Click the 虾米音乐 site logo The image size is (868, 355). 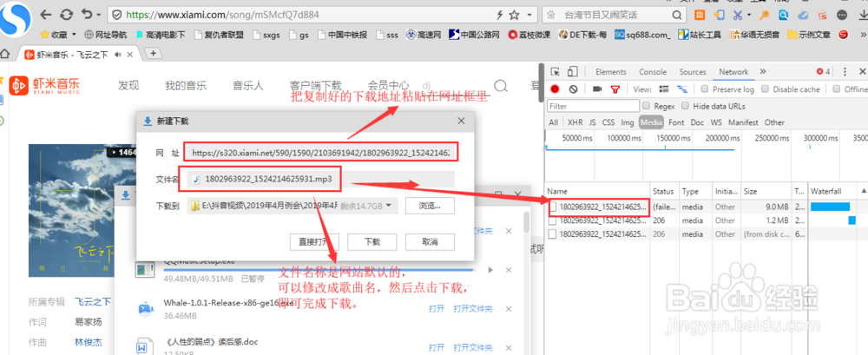coord(45,86)
